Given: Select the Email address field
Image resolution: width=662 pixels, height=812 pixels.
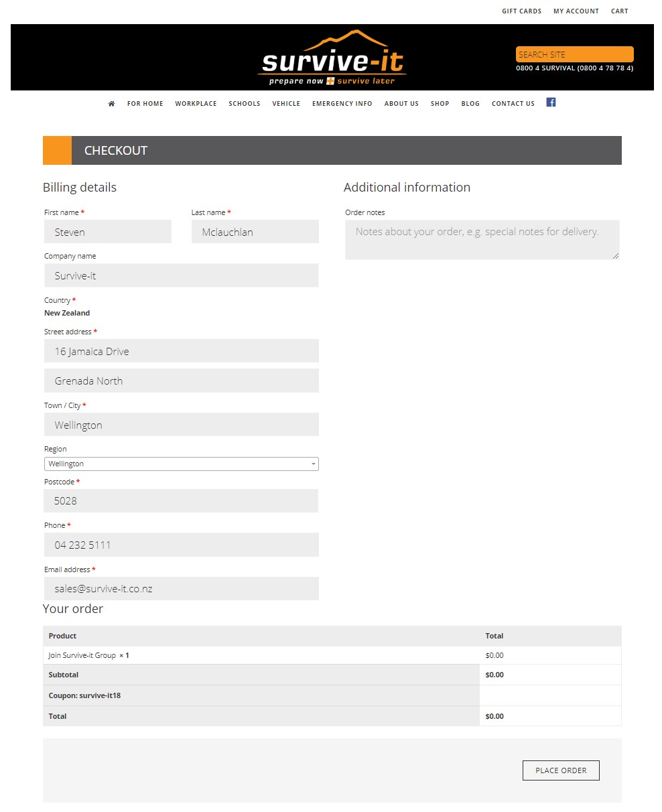Looking at the screenshot, I should [182, 589].
